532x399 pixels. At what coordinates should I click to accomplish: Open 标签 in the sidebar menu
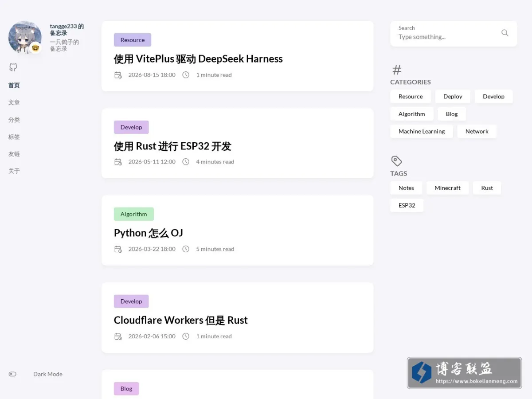(14, 137)
